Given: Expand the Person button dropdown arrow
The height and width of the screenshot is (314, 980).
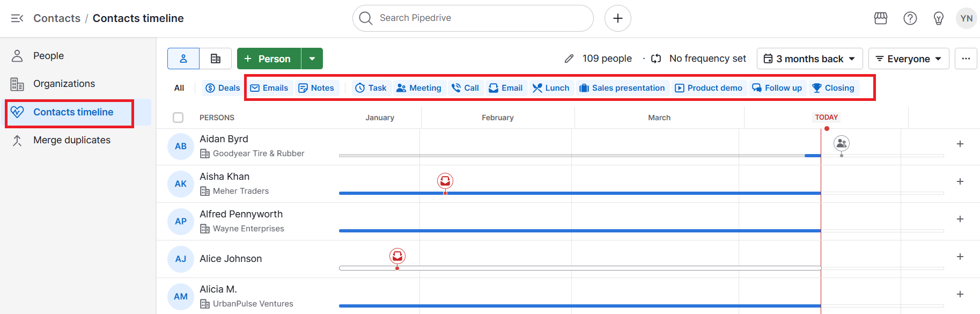Looking at the screenshot, I should [312, 59].
